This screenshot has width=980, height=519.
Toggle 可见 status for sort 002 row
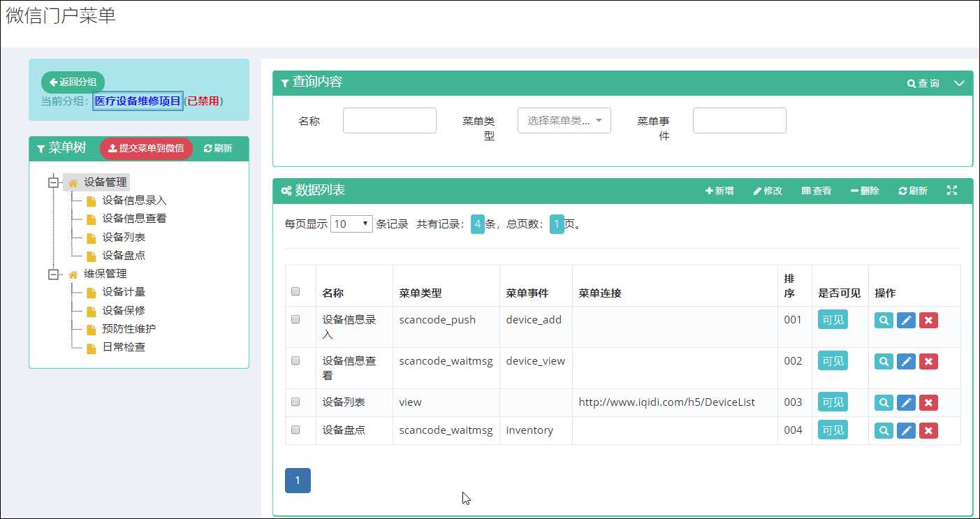pyautogui.click(x=833, y=361)
